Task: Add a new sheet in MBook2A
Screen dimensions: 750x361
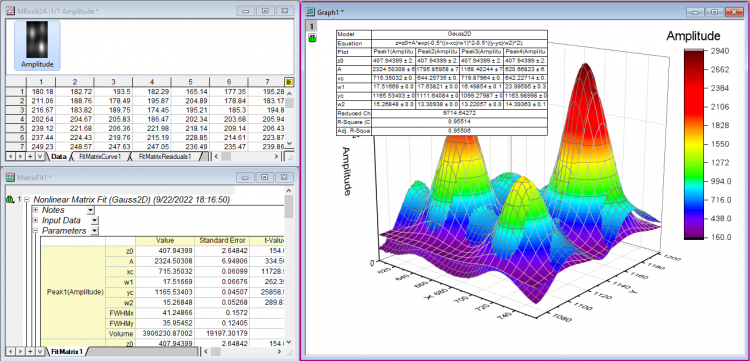Action: click(x=29, y=156)
